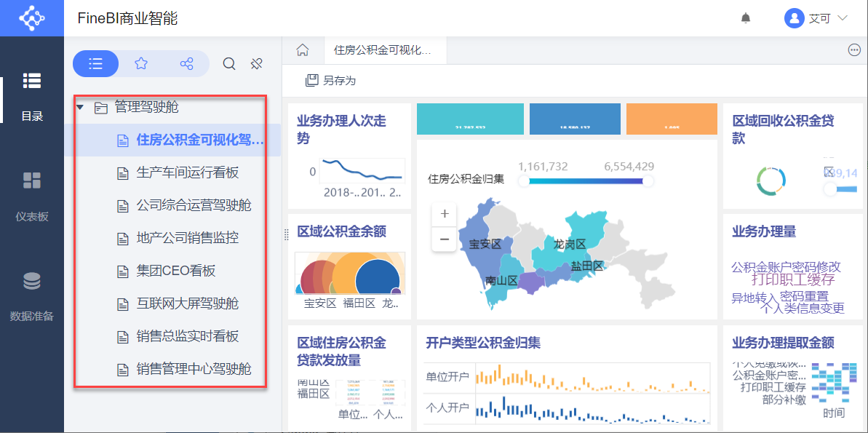The height and width of the screenshot is (433, 868).
Task: Switch to the list view toggle
Action: click(x=95, y=64)
